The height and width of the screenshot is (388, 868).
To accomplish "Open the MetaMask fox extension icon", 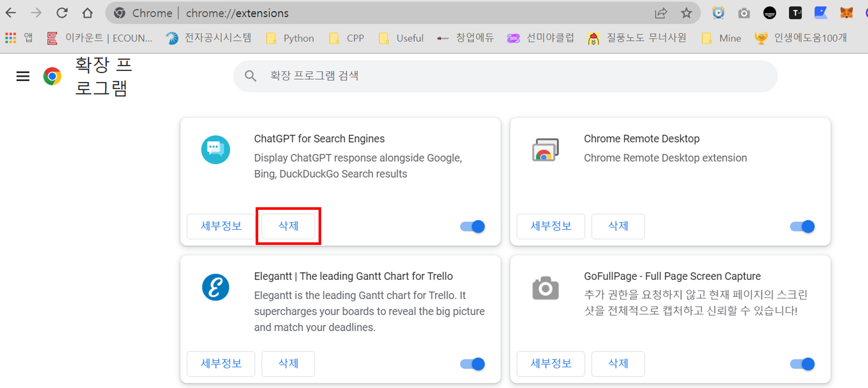I will click(846, 13).
